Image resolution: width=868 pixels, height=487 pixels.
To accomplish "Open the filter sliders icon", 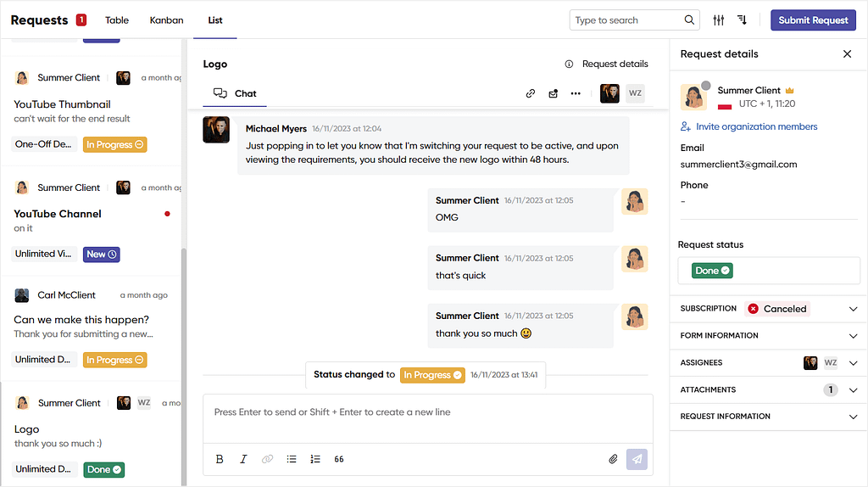I will [719, 20].
